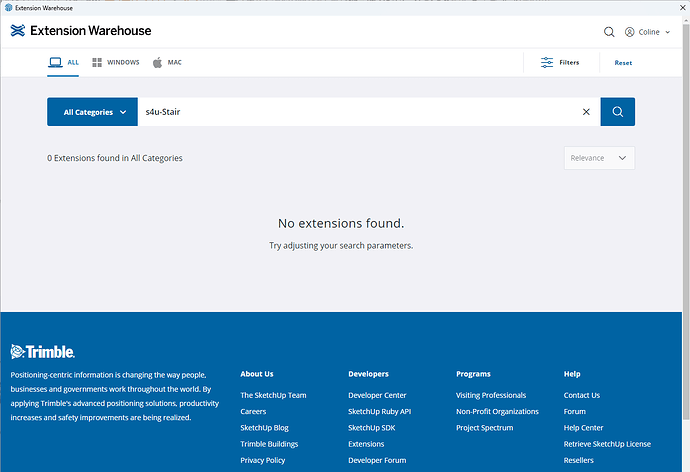Open the SketchUp SDK link

coord(371,428)
